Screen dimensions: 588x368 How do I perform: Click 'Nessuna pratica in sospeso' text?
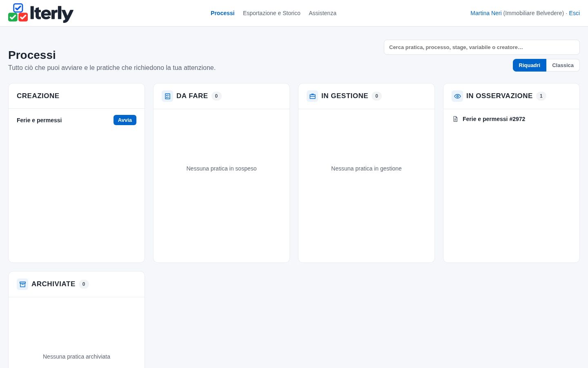221,168
